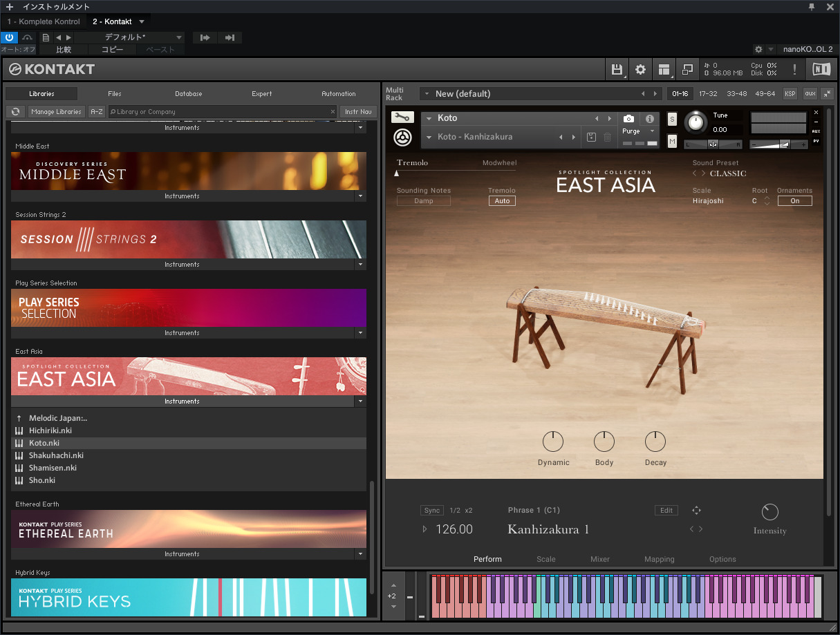Open the New (default) multi dropdown
Screen dimensions: 840x635
point(427,94)
